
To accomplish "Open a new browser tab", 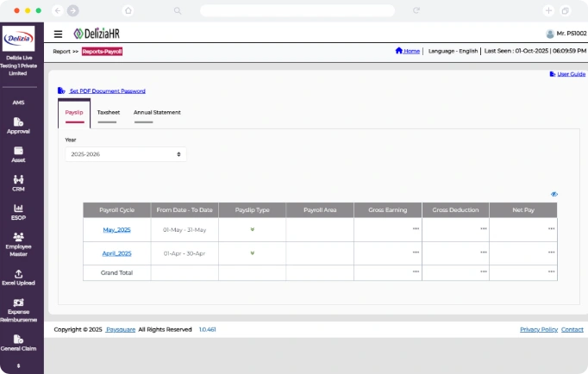I will pos(548,10).
